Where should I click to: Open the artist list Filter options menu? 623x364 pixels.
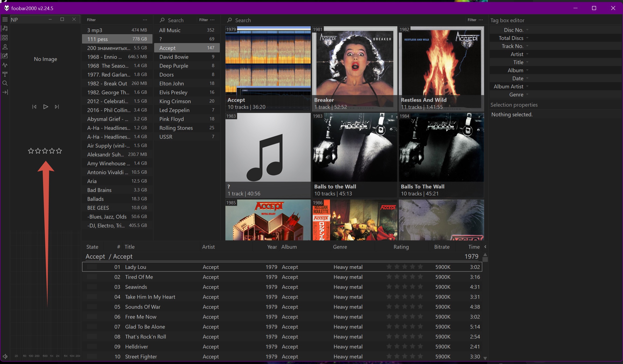pyautogui.click(x=212, y=20)
